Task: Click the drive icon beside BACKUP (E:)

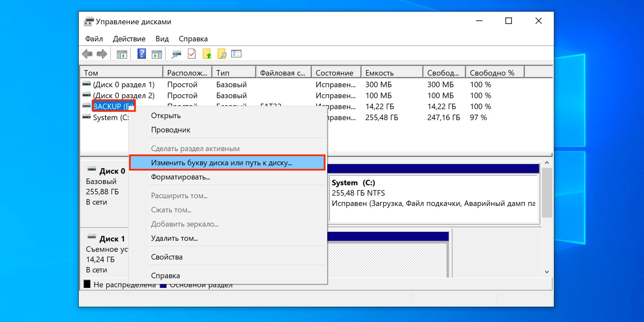Action: [87, 106]
